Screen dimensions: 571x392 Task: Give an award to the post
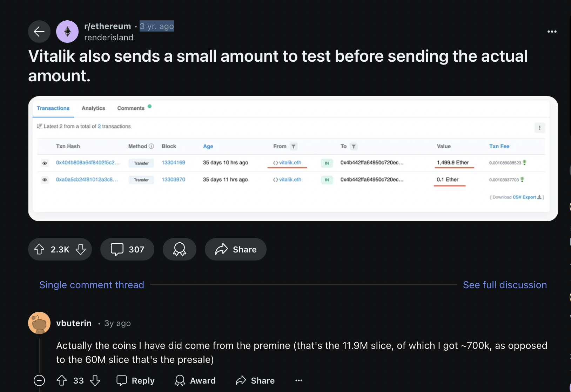[x=179, y=249]
